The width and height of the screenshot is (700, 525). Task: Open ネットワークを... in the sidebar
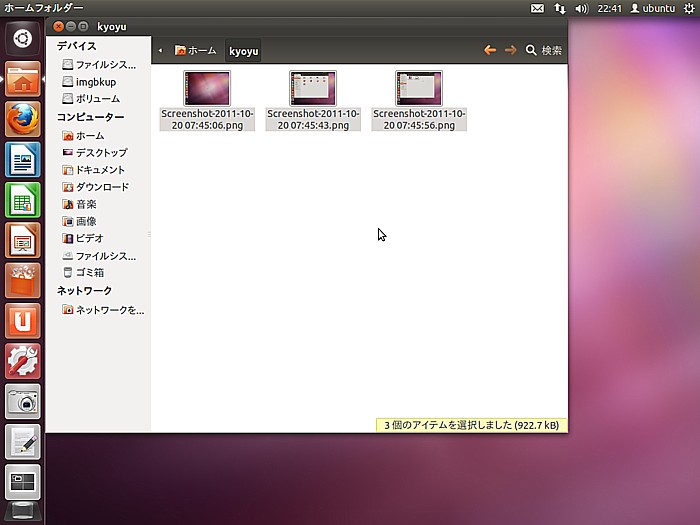[x=103, y=310]
